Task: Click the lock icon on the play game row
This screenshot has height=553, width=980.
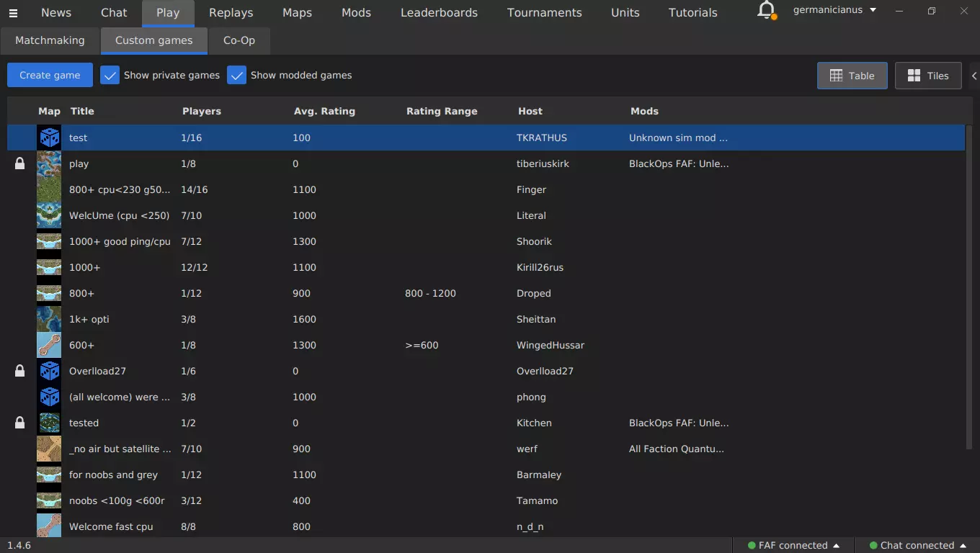Action: [20, 163]
